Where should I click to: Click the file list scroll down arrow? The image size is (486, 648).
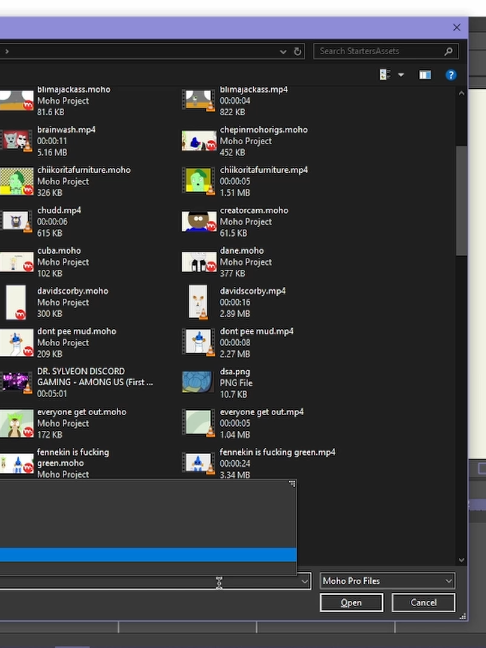462,560
